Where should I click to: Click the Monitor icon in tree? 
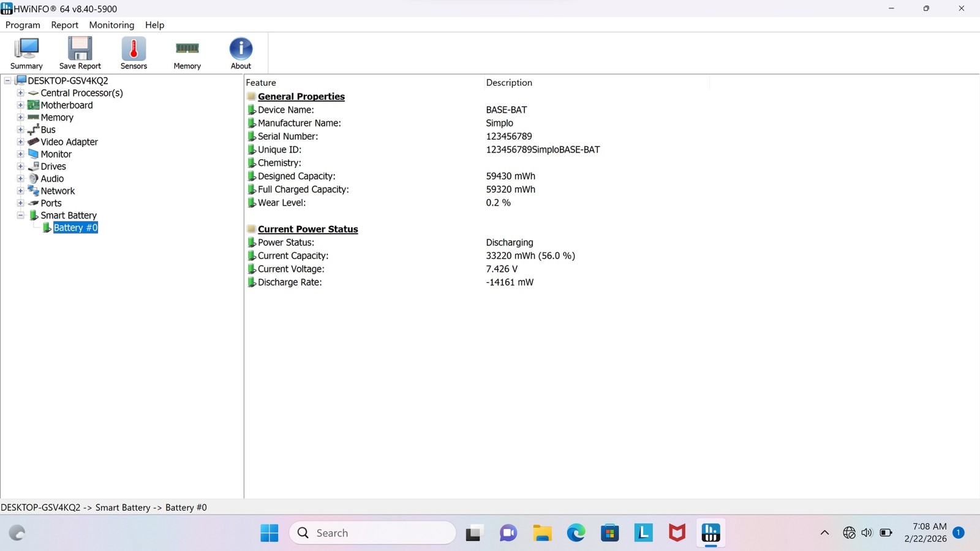coord(34,154)
